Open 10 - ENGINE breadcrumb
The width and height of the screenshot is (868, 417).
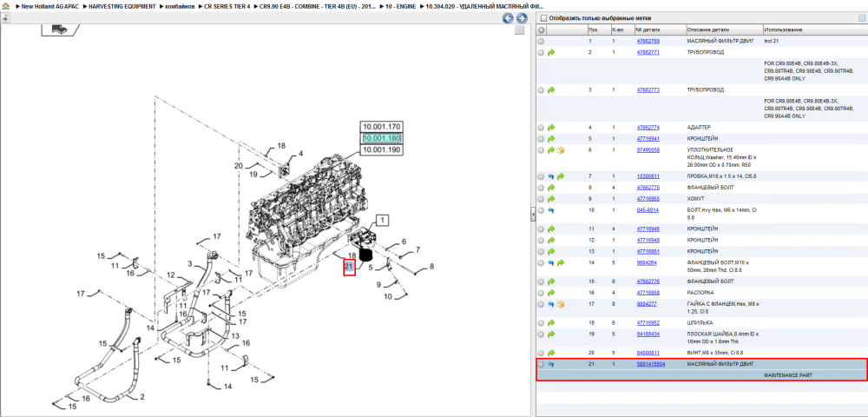click(x=400, y=5)
